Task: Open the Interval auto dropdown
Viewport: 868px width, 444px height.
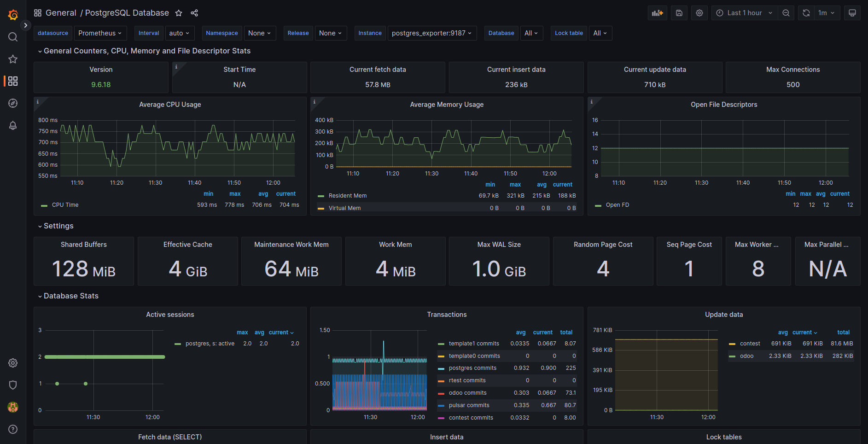Action: pyautogui.click(x=180, y=33)
